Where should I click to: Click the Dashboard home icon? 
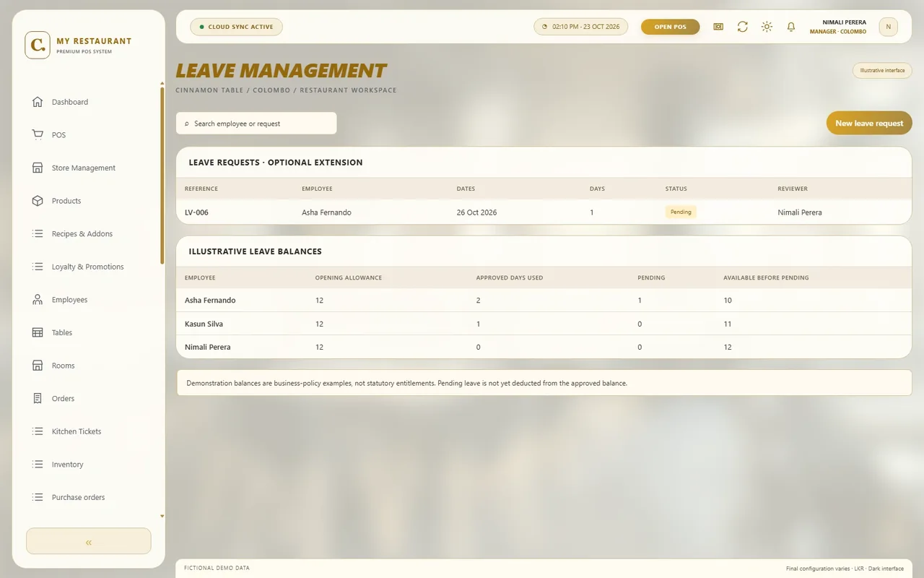coord(38,102)
